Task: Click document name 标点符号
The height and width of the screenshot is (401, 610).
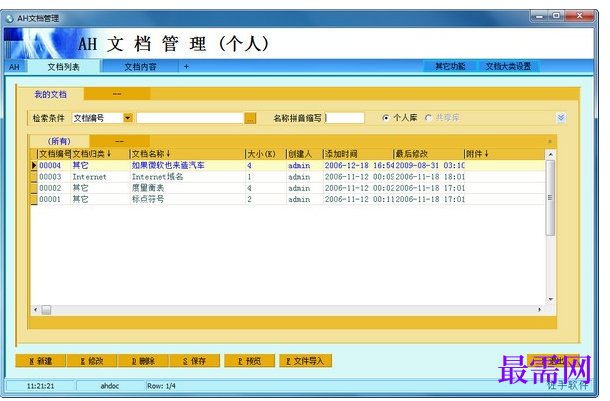Action: (148, 200)
